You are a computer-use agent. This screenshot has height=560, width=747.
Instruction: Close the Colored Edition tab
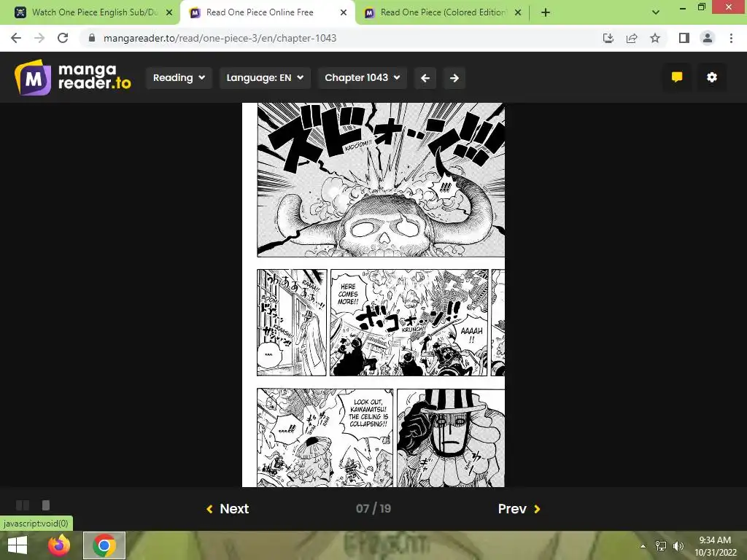pyautogui.click(x=518, y=12)
